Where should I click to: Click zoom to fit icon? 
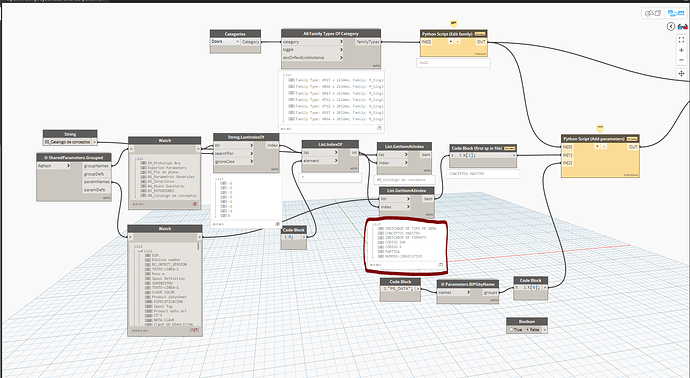point(681,40)
